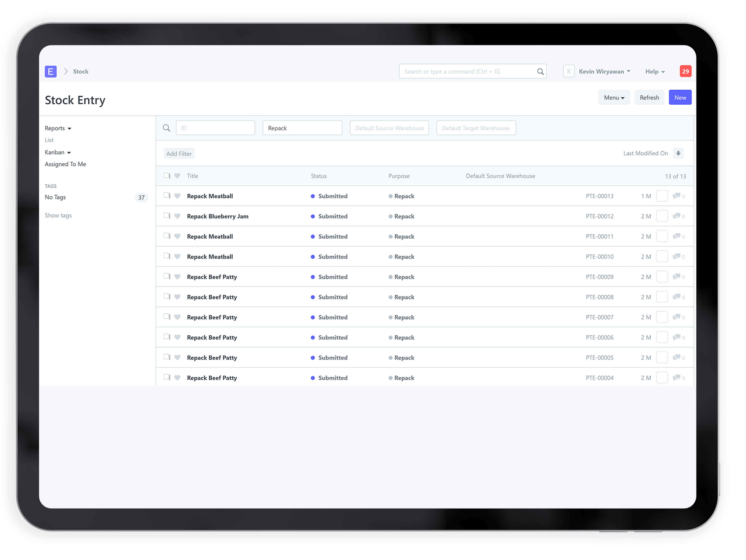Check the PTE-00011 row checkbox
746x560 pixels.
pos(166,236)
